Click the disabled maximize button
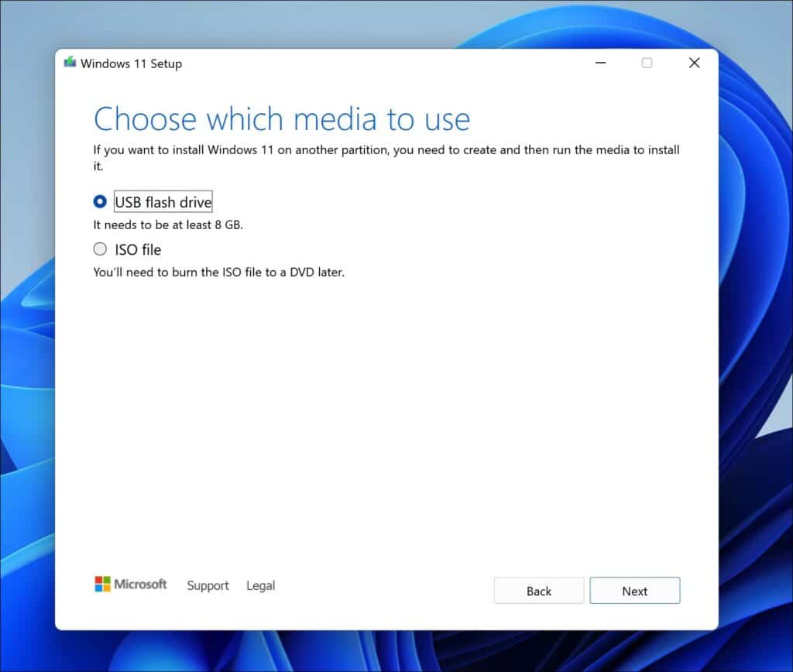 click(647, 63)
